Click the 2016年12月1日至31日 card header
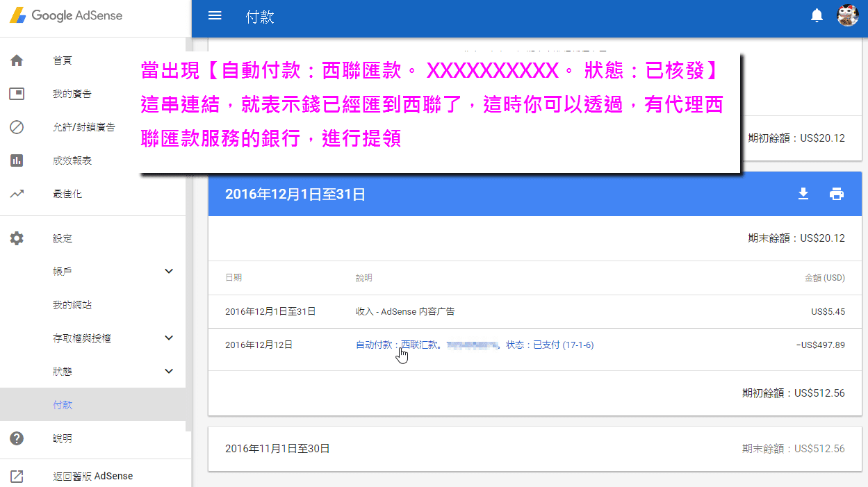Image resolution: width=868 pixels, height=487 pixels. pyautogui.click(x=535, y=194)
